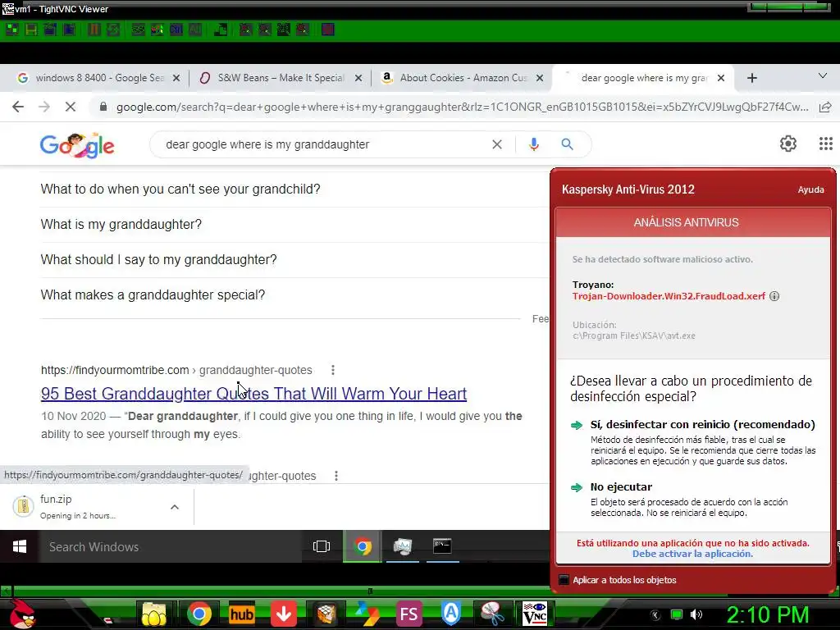Click the 2:10 PM clock

coord(767,614)
